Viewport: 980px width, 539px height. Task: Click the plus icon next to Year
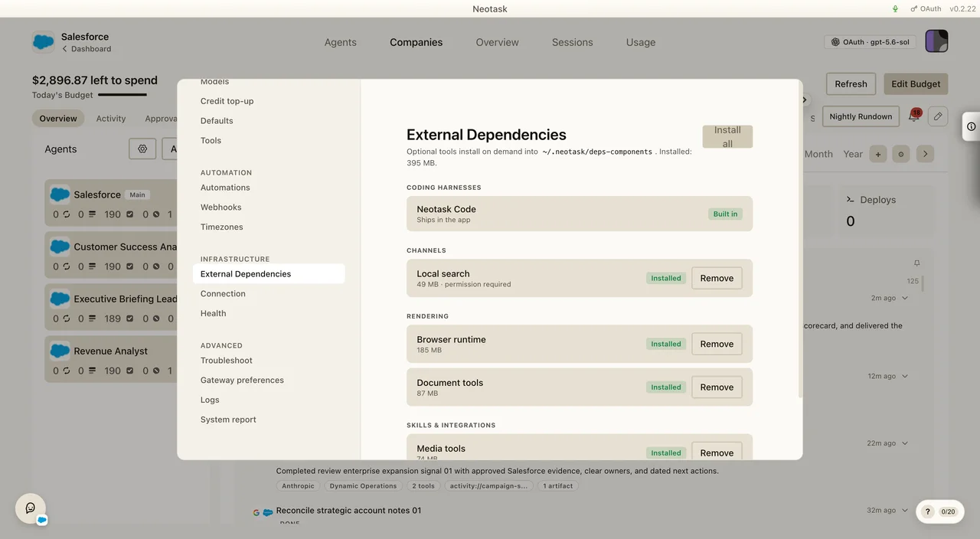point(878,154)
